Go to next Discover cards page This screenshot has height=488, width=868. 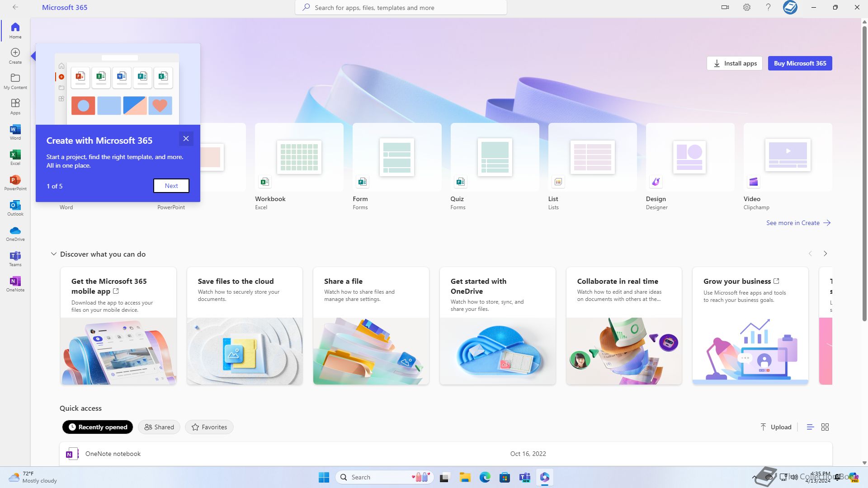(x=825, y=253)
